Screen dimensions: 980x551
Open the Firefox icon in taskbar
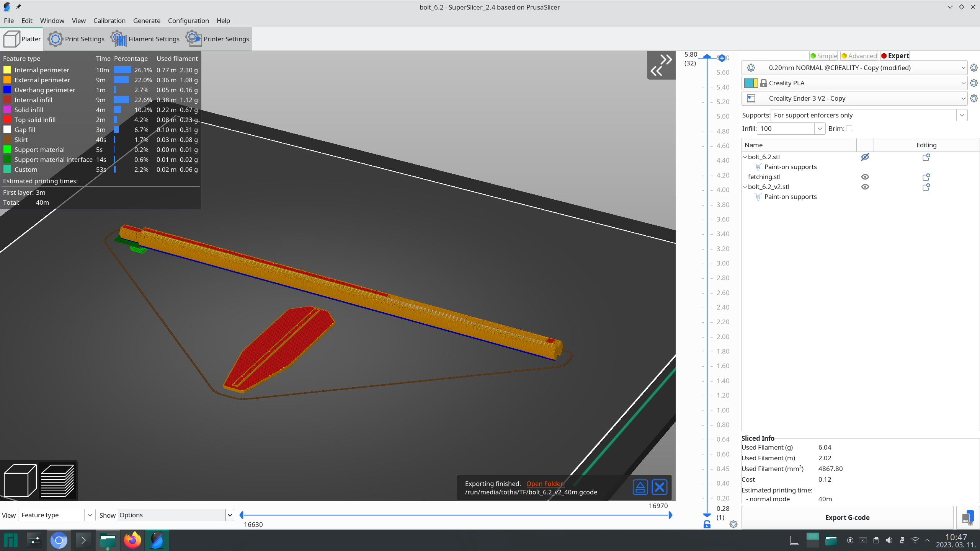(x=132, y=540)
